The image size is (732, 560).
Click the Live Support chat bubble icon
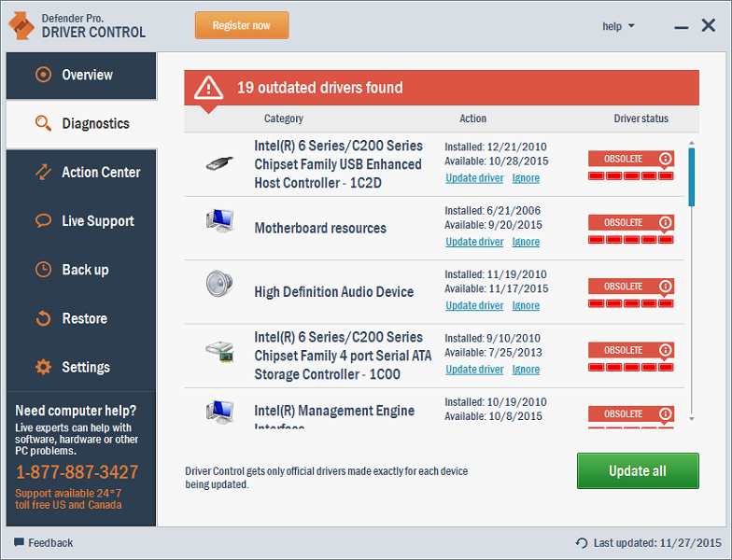pyautogui.click(x=43, y=221)
